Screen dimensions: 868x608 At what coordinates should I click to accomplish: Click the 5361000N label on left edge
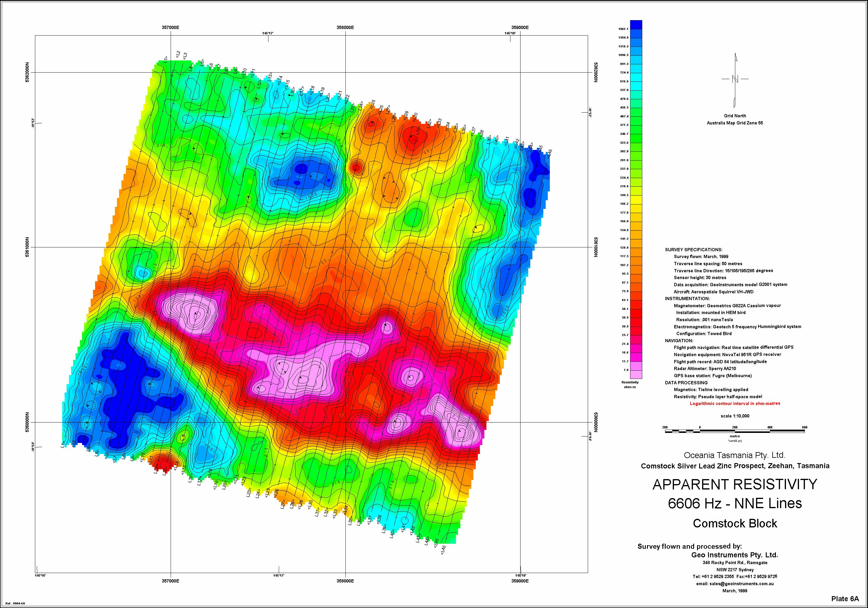click(28, 247)
